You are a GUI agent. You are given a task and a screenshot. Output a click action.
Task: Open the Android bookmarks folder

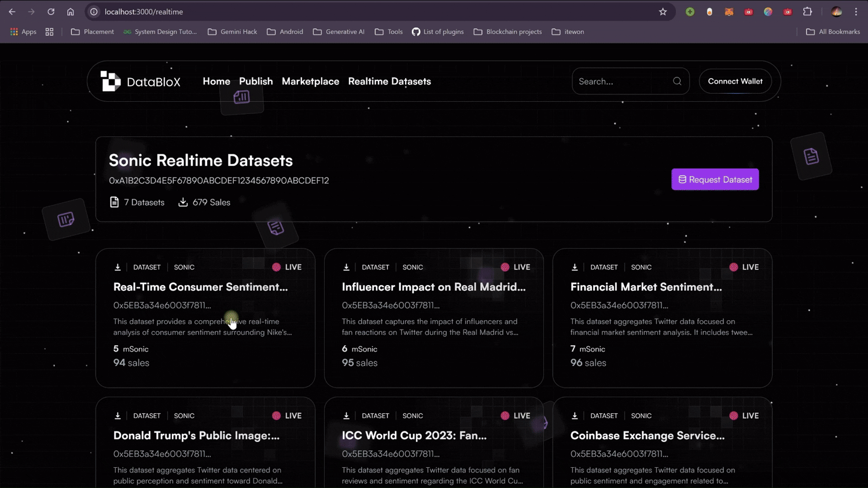(x=285, y=32)
